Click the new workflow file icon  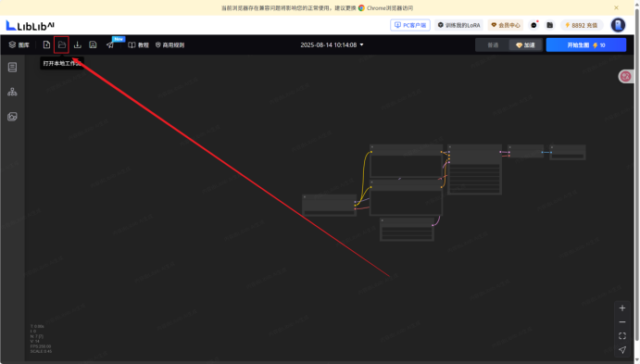tap(46, 44)
